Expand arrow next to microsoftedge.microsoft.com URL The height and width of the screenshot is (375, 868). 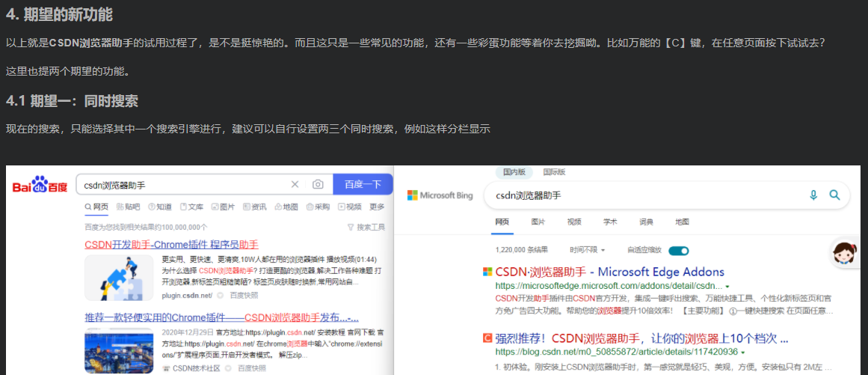click(x=727, y=287)
